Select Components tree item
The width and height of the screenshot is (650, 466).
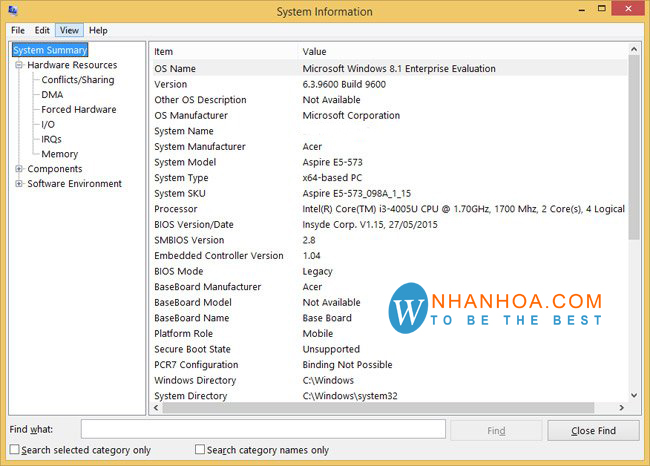point(55,169)
